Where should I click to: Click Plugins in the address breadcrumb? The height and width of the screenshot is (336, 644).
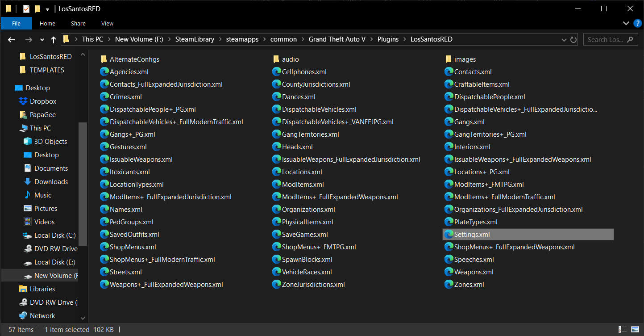click(387, 39)
